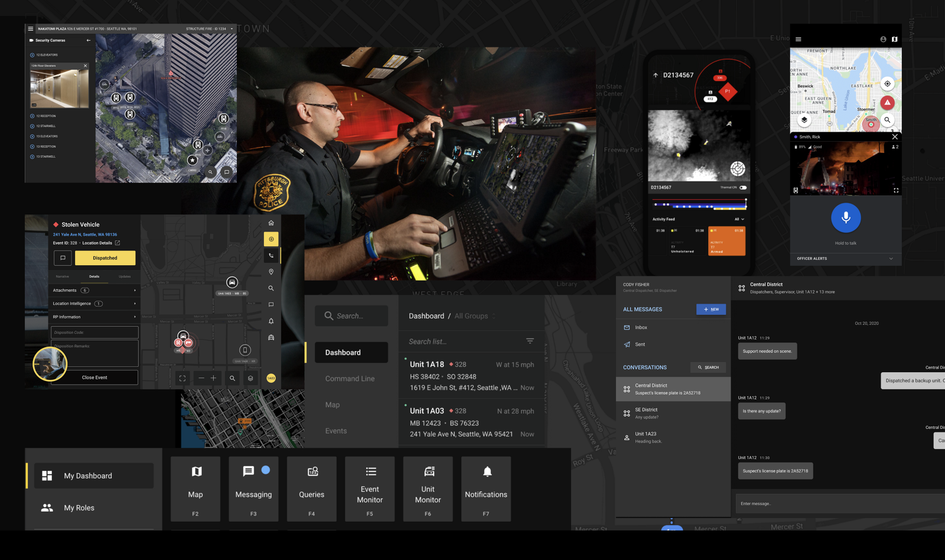
Task: Open the Messaging F3 tile
Action: (253, 489)
